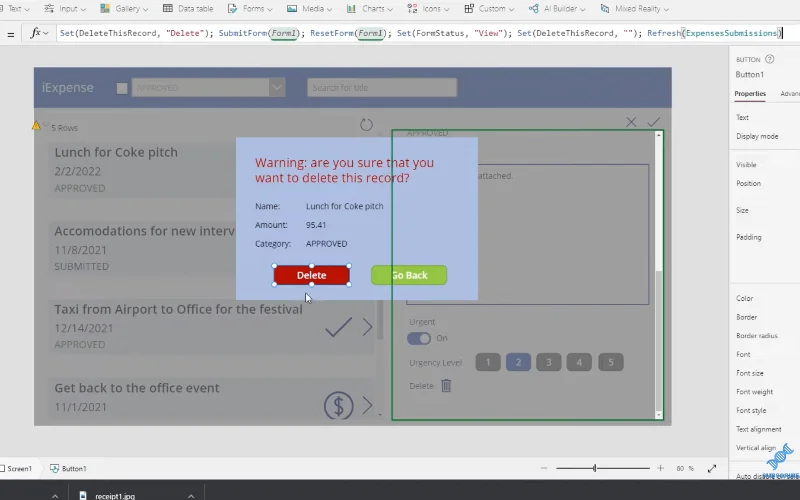
Task: Click the checkmark icon on Taxi row
Action: pyautogui.click(x=338, y=327)
